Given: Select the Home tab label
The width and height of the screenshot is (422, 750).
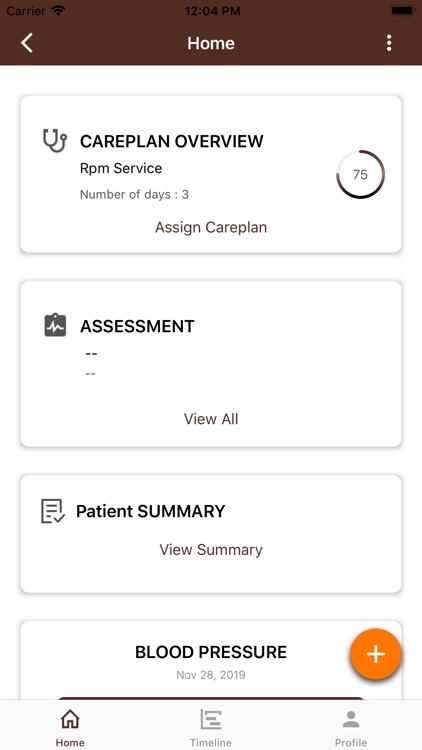Looking at the screenshot, I should tap(70, 742).
